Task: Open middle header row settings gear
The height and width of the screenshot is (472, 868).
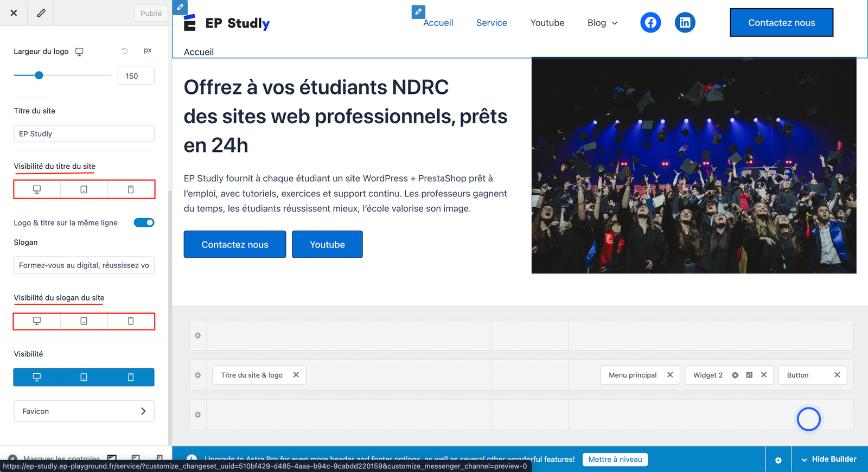Action: 198,375
